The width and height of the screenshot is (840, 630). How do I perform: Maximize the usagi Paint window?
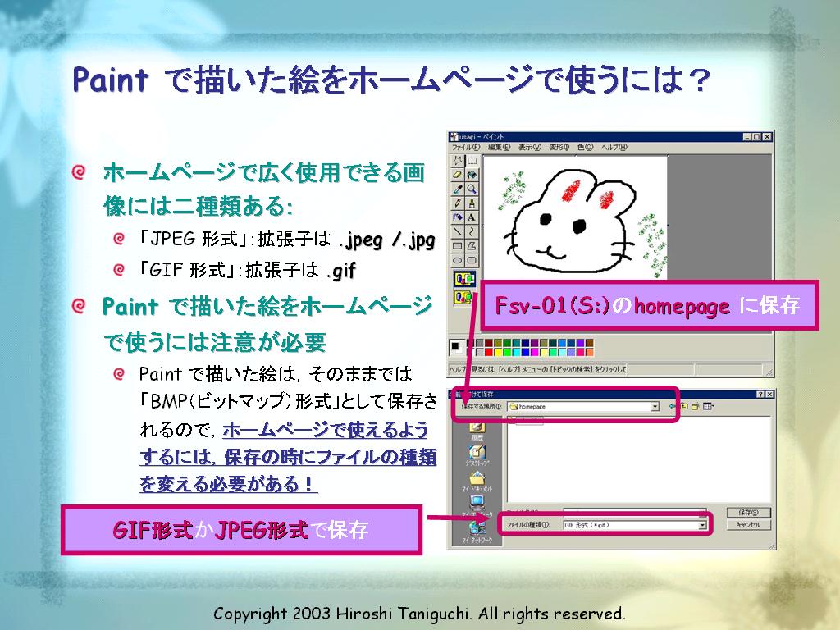756,137
